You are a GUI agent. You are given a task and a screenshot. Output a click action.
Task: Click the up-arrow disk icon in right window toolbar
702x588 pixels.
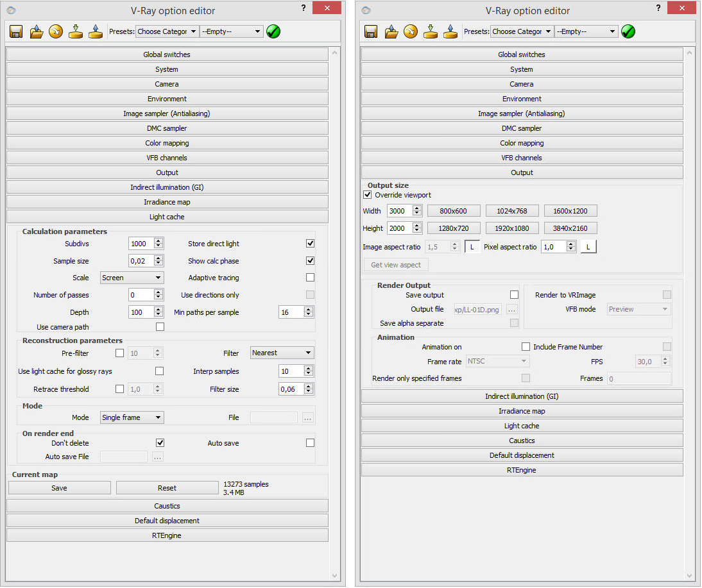[450, 31]
